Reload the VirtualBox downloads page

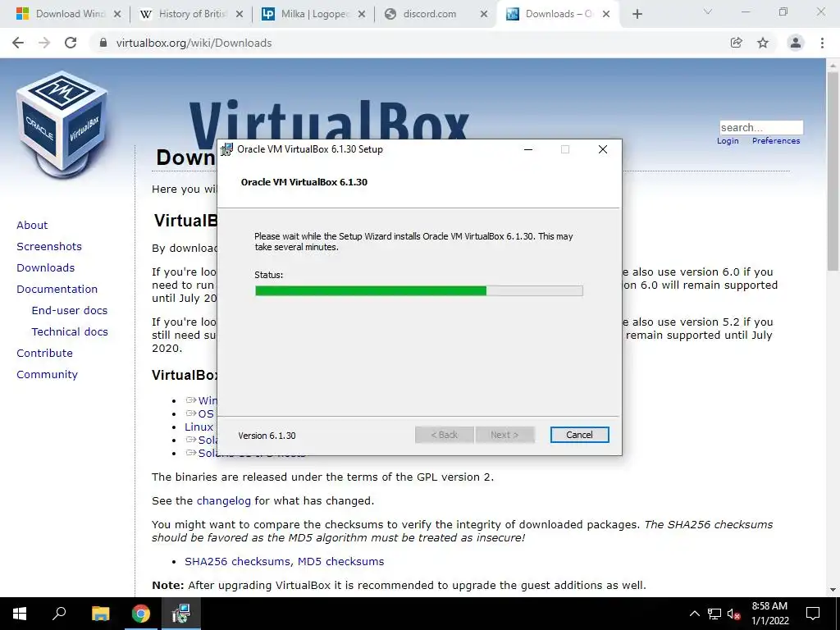point(71,43)
